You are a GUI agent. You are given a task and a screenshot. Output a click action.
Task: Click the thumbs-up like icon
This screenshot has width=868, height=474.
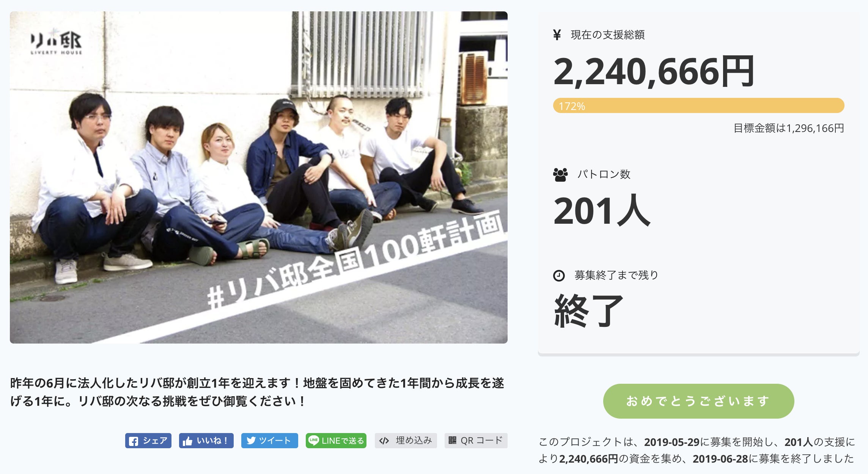[187, 441]
